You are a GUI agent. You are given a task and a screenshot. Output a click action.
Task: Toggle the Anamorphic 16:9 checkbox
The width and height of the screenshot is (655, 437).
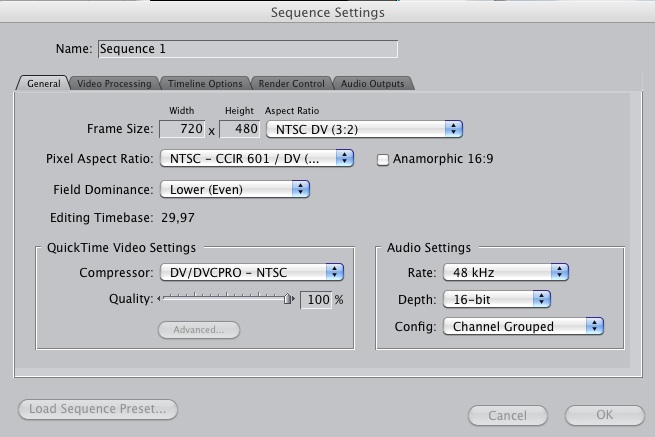tap(383, 159)
